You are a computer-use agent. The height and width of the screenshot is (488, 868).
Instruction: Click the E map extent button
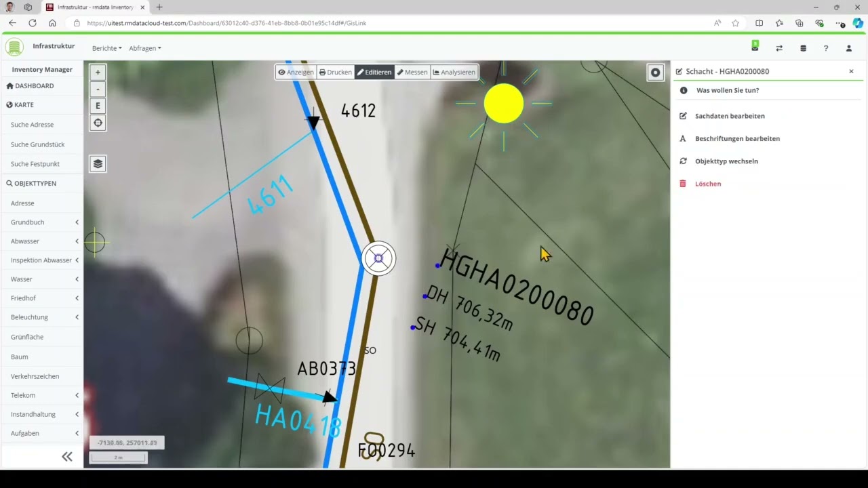(98, 106)
